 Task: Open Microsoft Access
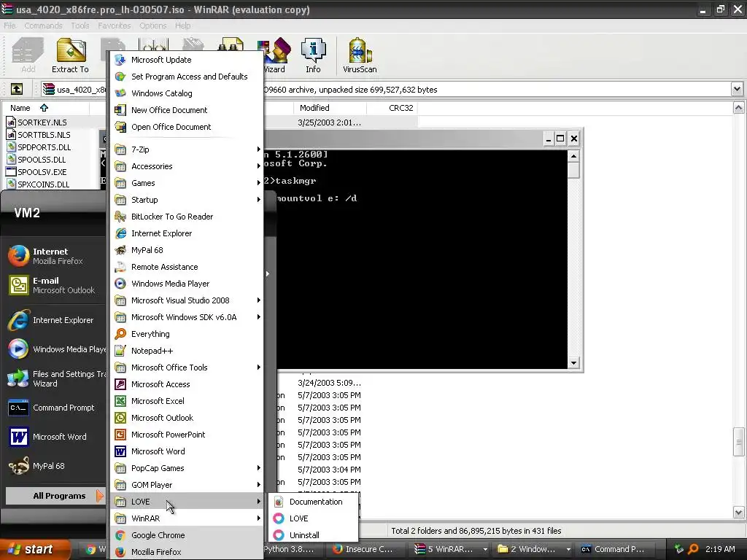click(187, 384)
